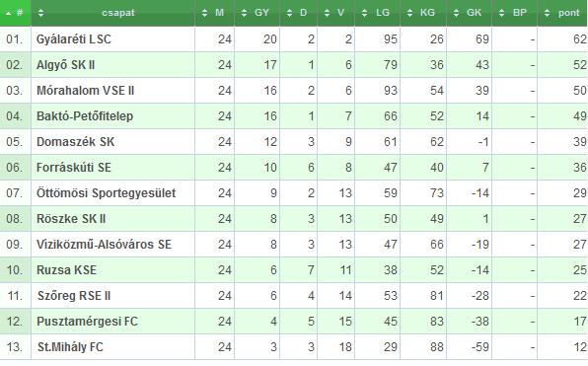
Task: Sort by V losses column arrows
Action: point(327,13)
